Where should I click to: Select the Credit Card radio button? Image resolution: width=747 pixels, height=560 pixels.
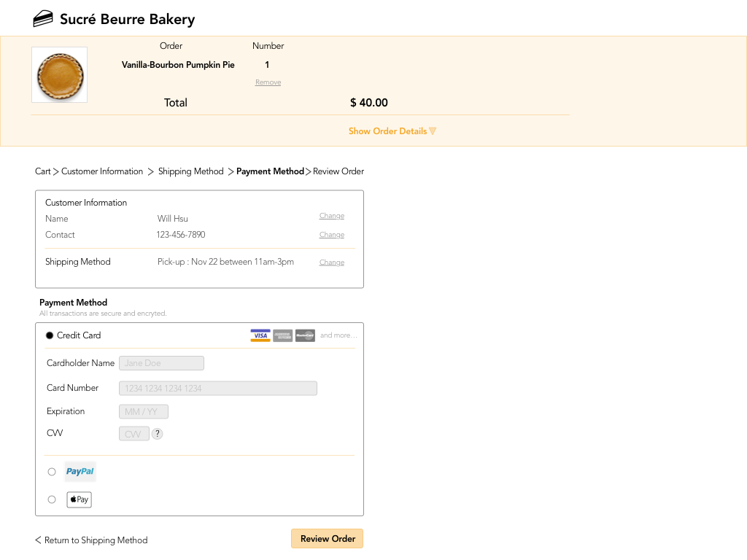(50, 335)
